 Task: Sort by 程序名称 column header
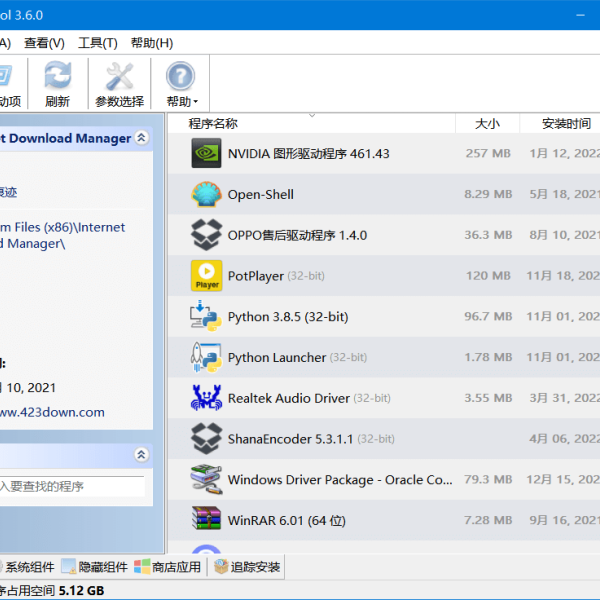[213, 124]
